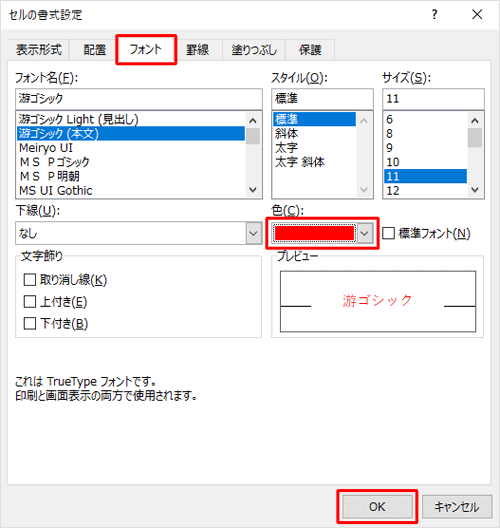Click the OK button
500x528 pixels.
pyautogui.click(x=377, y=506)
